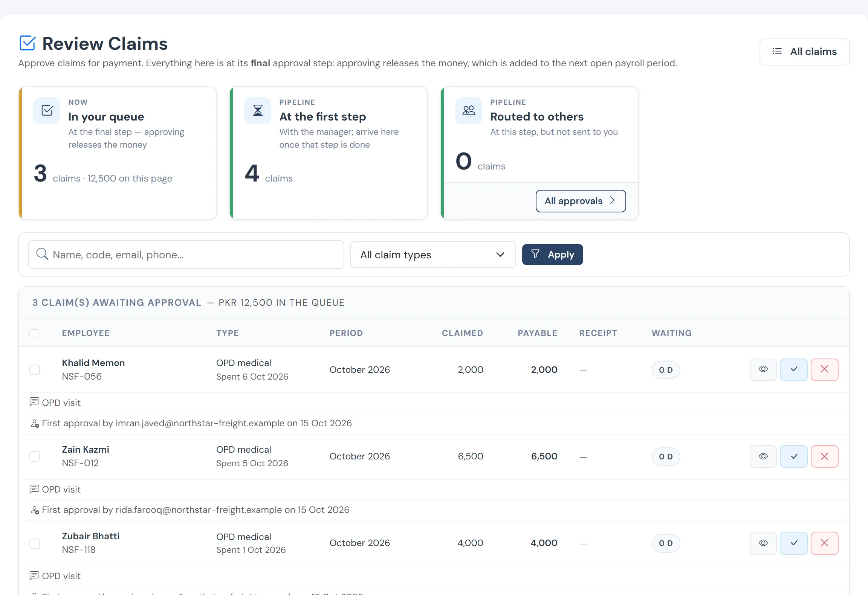View Zubair Bhatti's claim details
The height and width of the screenshot is (595, 868).
(x=763, y=543)
